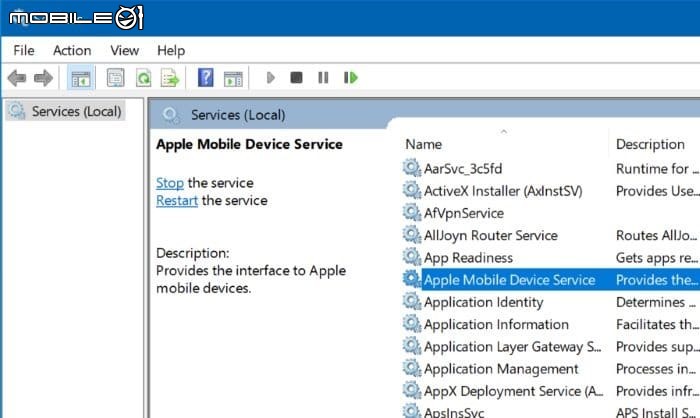Select Services (Local) in the console tree
Viewport: 700px width, 418px height.
[x=66, y=111]
